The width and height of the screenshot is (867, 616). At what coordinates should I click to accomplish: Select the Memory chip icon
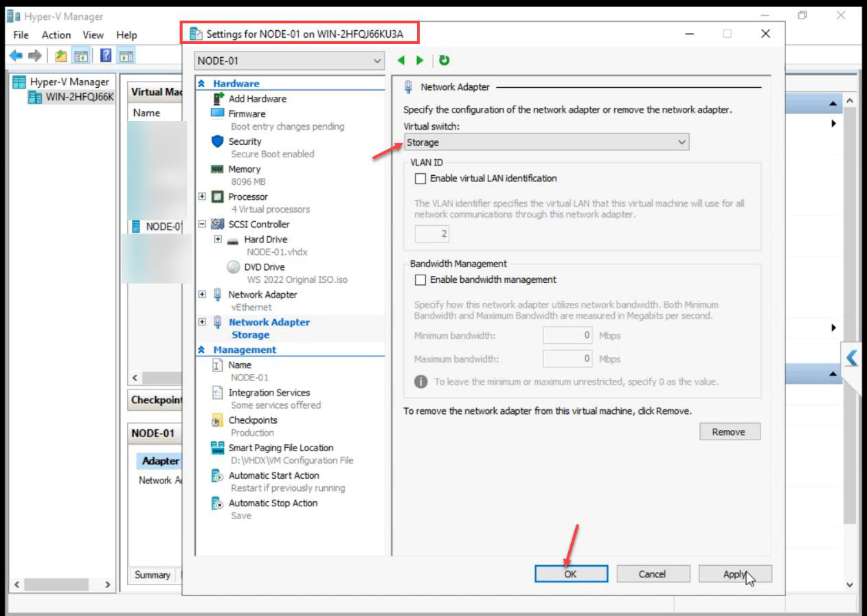click(218, 169)
